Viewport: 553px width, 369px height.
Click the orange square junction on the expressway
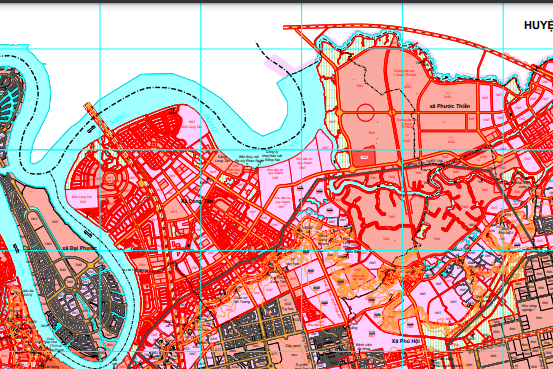142,183
